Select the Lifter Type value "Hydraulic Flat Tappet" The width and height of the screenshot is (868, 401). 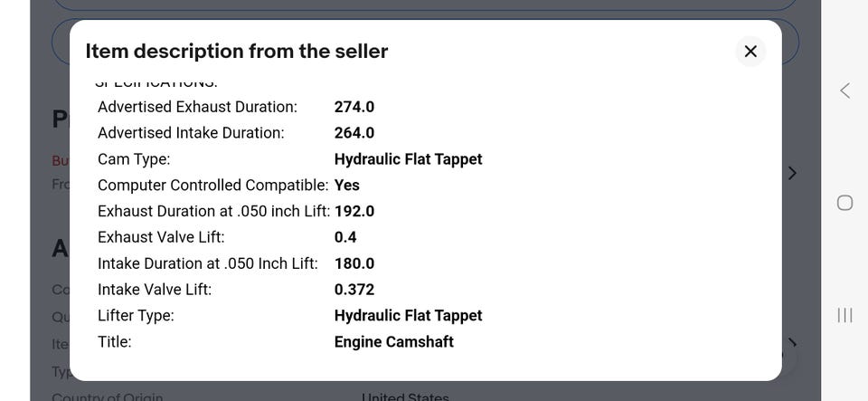[x=408, y=316]
